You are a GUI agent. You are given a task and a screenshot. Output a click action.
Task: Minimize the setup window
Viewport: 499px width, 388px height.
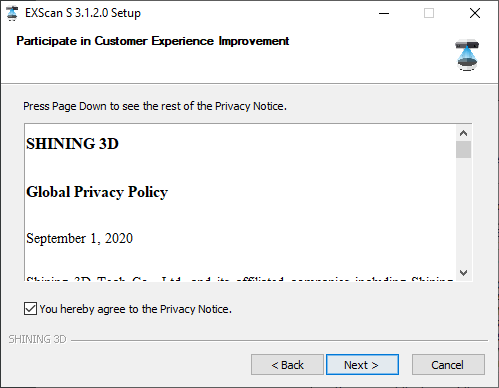tap(384, 13)
